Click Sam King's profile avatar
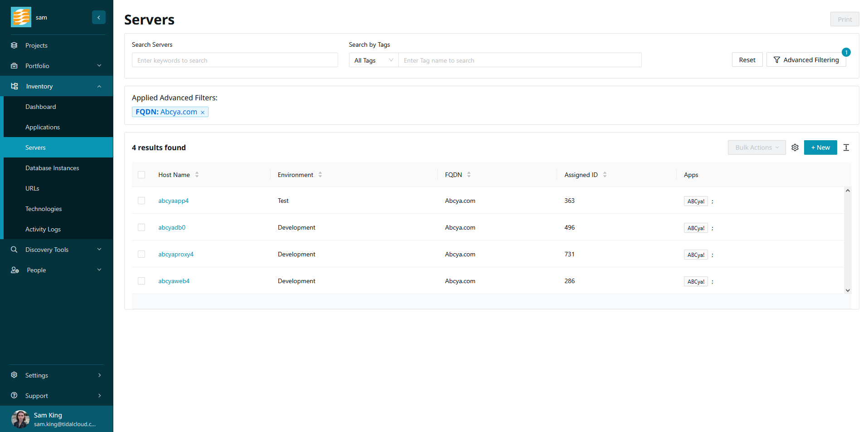Image resolution: width=868 pixels, height=432 pixels. point(20,419)
